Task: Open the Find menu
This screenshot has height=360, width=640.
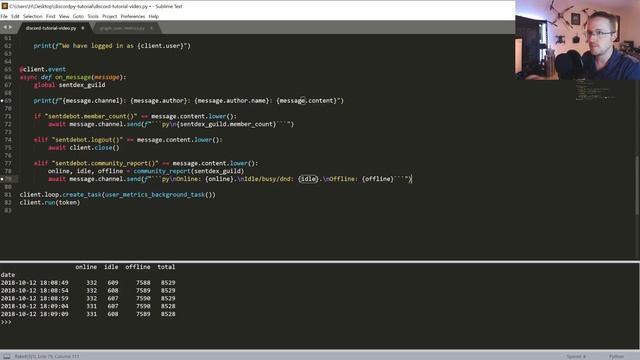Action: tap(51, 16)
